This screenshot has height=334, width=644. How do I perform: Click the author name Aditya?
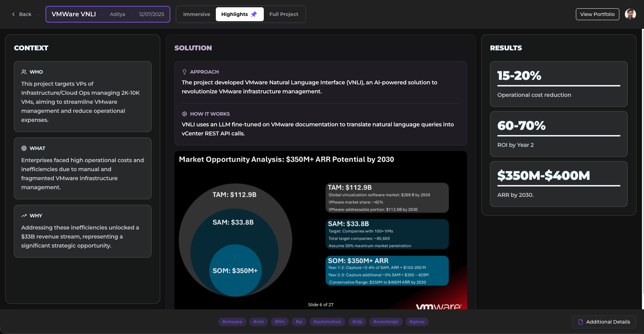(x=117, y=14)
